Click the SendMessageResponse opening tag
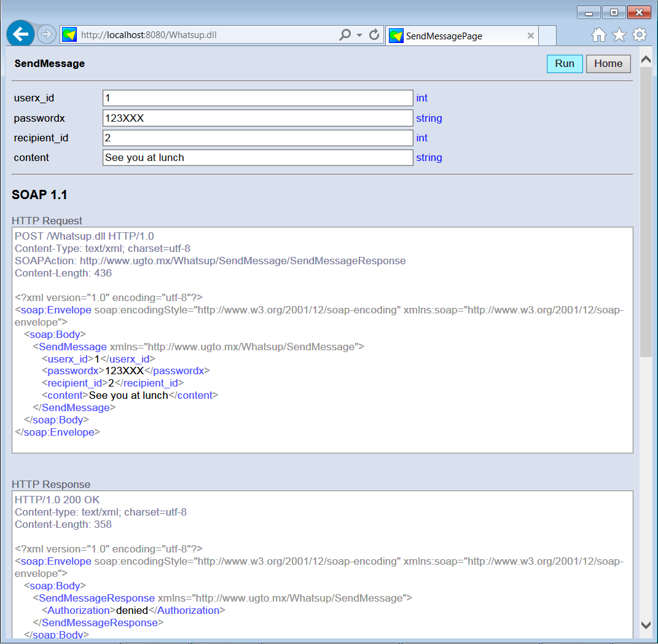Viewport: 658px width, 644px height. [x=222, y=599]
